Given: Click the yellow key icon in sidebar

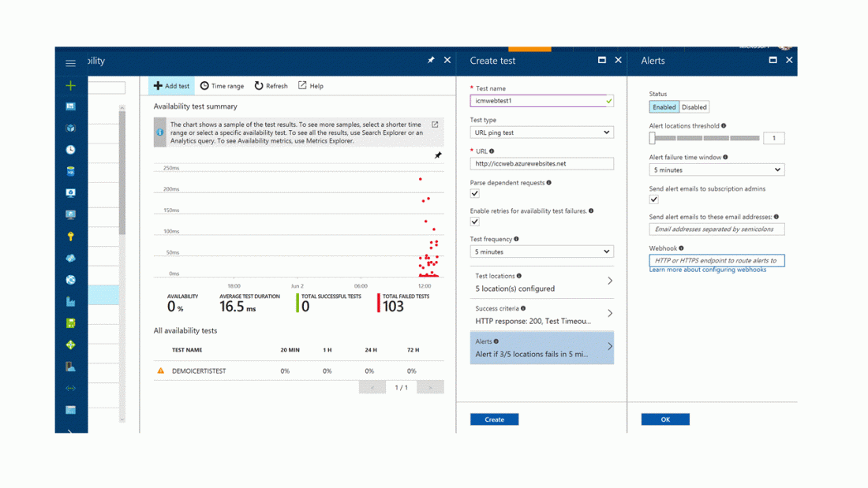Looking at the screenshot, I should point(70,237).
